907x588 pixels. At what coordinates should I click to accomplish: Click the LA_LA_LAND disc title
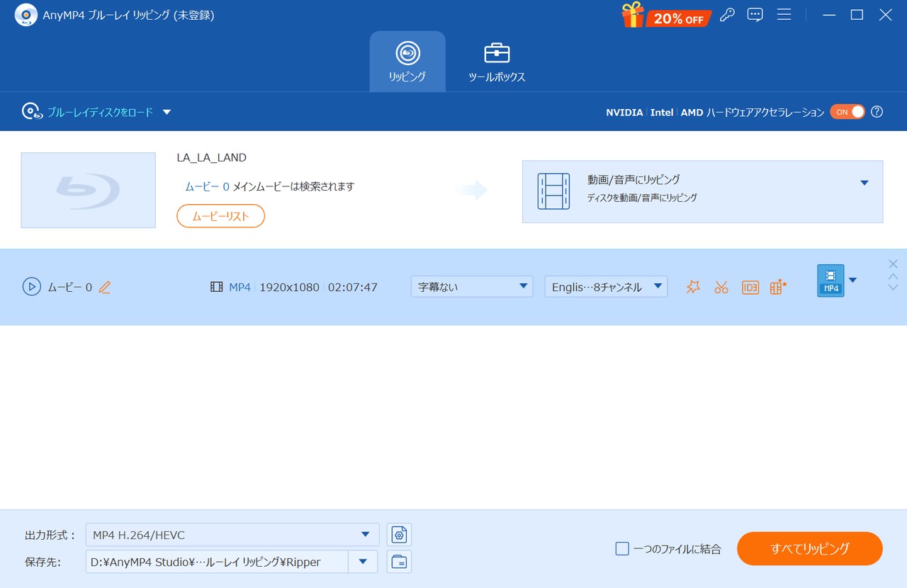coord(212,158)
